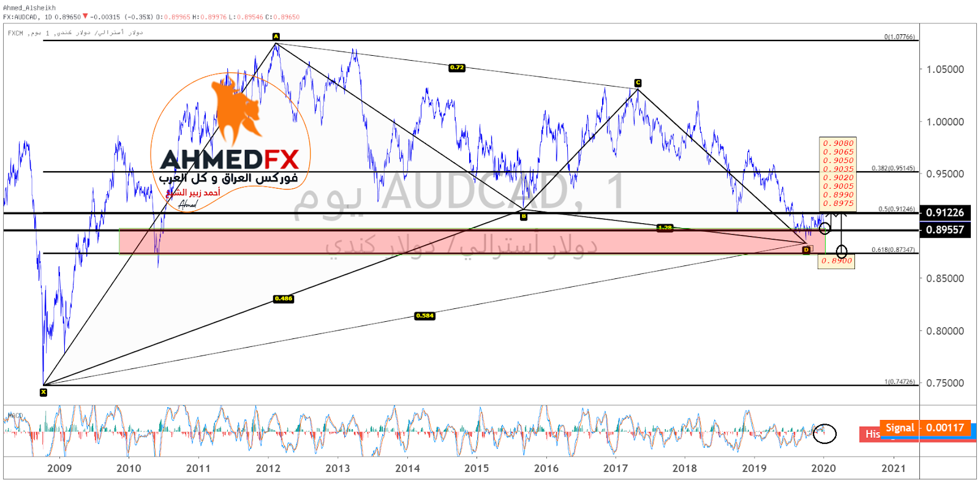This screenshot has height=480, width=980.
Task: Click Fibonacci level 0.5(0.91246) label
Action: [897, 209]
